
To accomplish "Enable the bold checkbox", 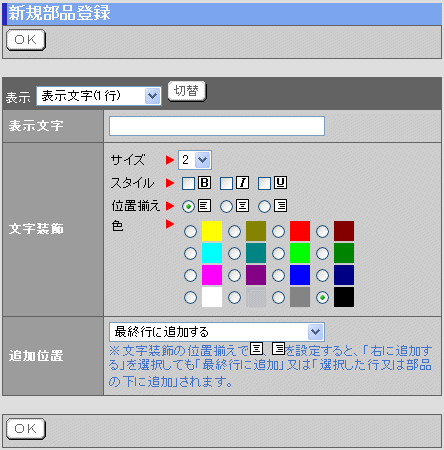I will [x=188, y=183].
